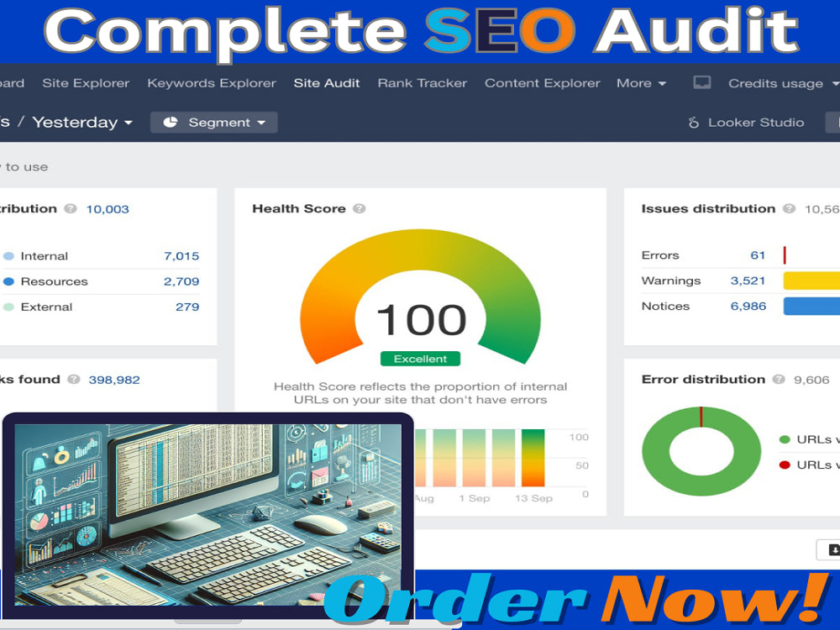The width and height of the screenshot is (840, 630).
Task: Click the monitor icon in navigation bar
Action: click(x=701, y=82)
